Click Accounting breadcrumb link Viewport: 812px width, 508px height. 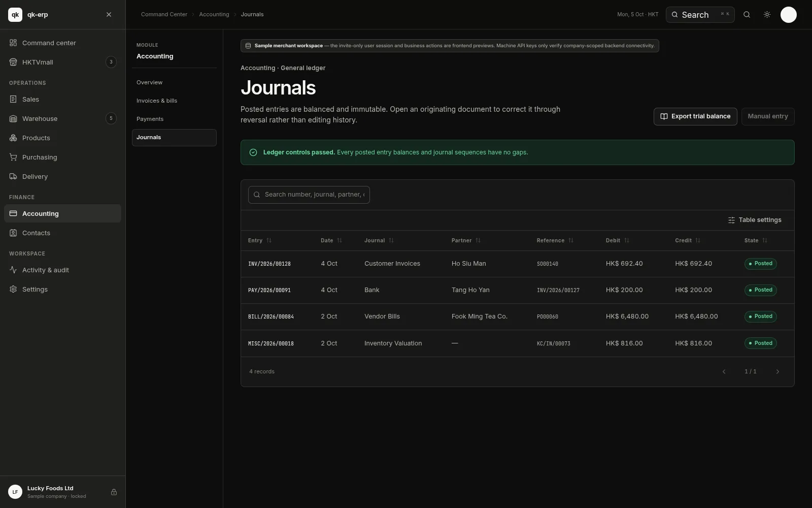point(214,14)
